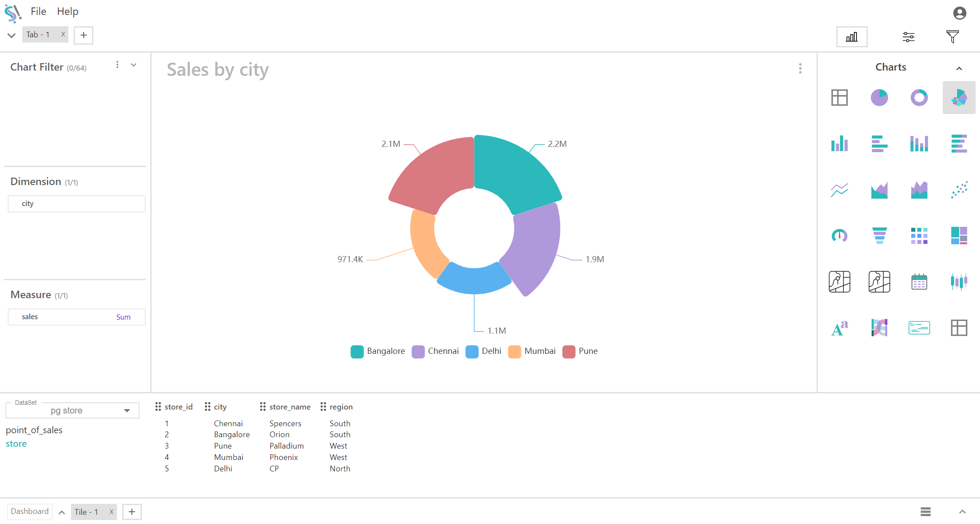Screen dimensions: 980x524
Task: Open chart controls sliders panel
Action: 908,37
